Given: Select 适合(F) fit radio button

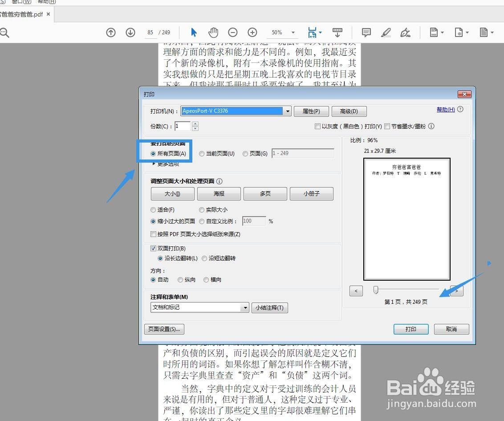Looking at the screenshot, I should (153, 210).
